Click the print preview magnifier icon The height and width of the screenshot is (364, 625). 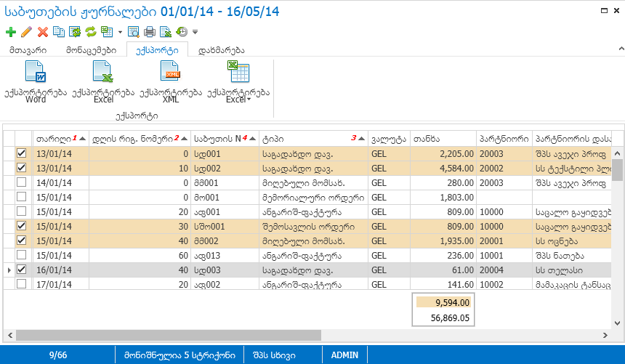133,31
